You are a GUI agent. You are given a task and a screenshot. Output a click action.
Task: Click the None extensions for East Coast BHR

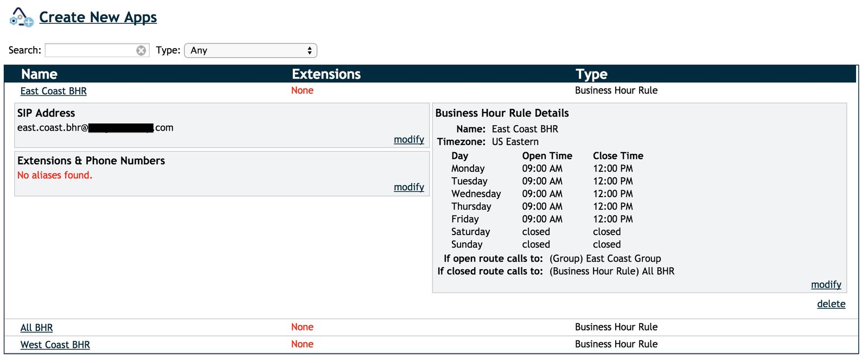302,90
